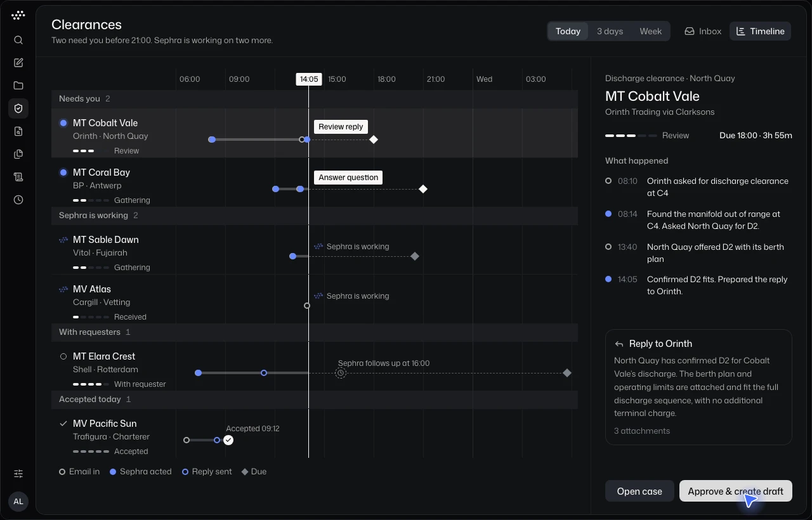
Task: Open the document search icon in sidebar
Action: click(18, 131)
